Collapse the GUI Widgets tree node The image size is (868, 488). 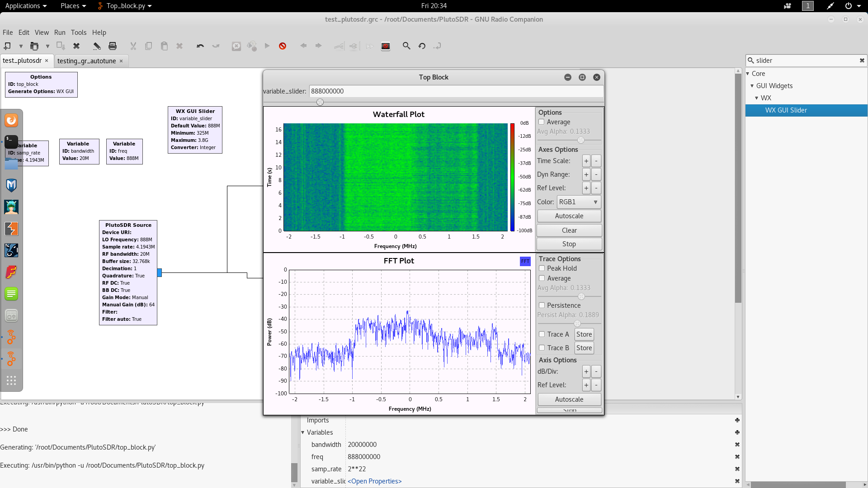[x=752, y=86]
